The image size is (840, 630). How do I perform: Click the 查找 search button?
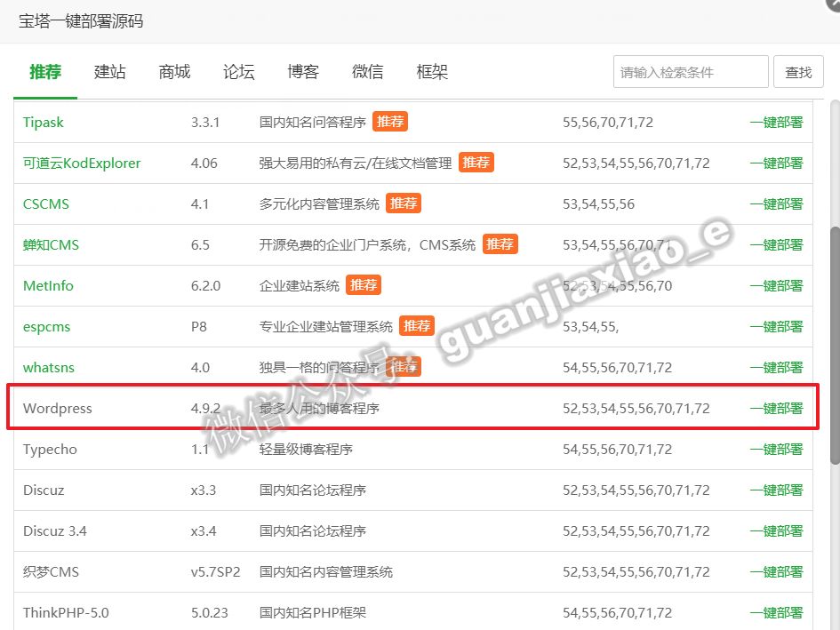(x=798, y=72)
